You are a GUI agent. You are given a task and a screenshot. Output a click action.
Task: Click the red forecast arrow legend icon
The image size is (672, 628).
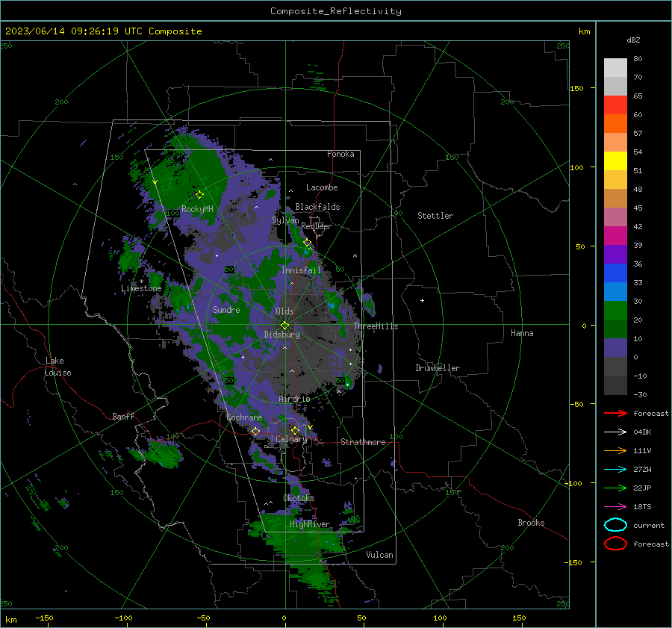[615, 413]
